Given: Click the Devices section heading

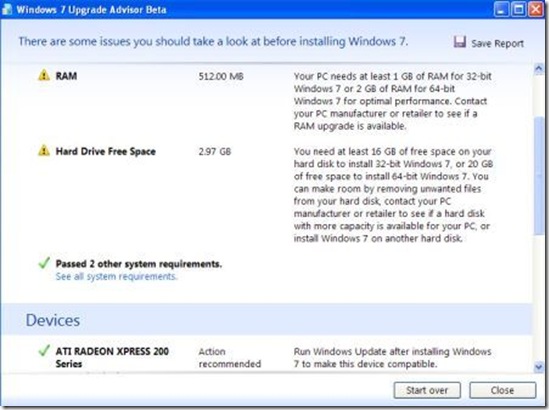Looking at the screenshot, I should click(53, 320).
